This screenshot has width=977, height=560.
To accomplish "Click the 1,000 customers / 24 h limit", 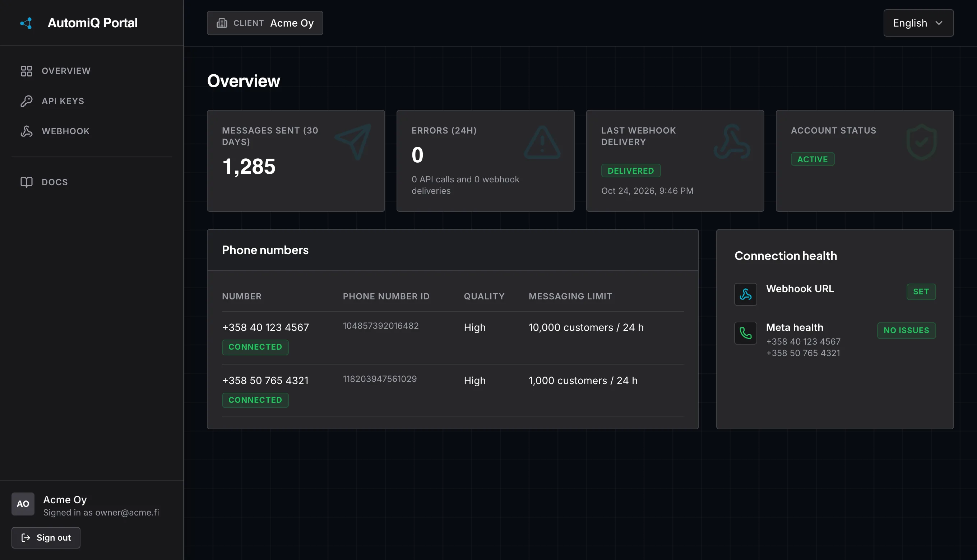I will tap(583, 381).
